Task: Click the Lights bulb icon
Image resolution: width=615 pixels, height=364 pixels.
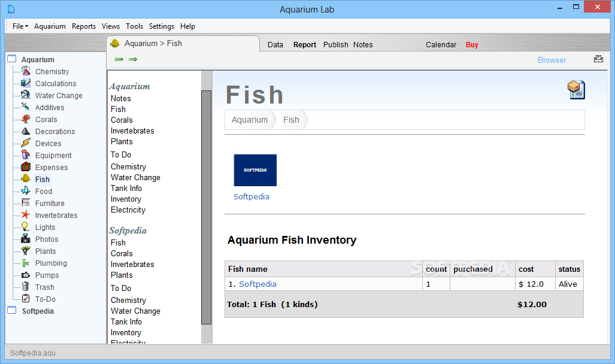Action: 26,227
